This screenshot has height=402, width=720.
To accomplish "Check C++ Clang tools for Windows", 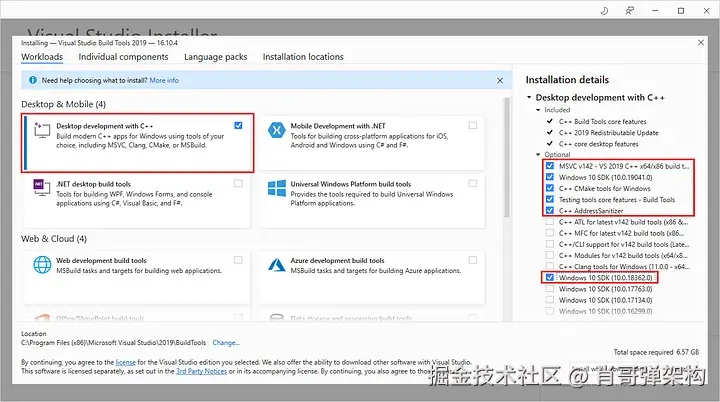I will coord(550,266).
